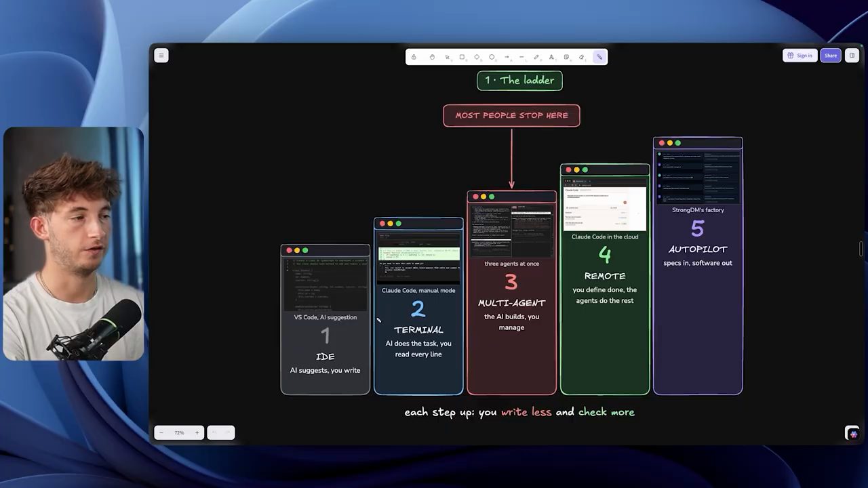The width and height of the screenshot is (868, 488).
Task: Select the Selection arrow tool
Action: coord(447,57)
